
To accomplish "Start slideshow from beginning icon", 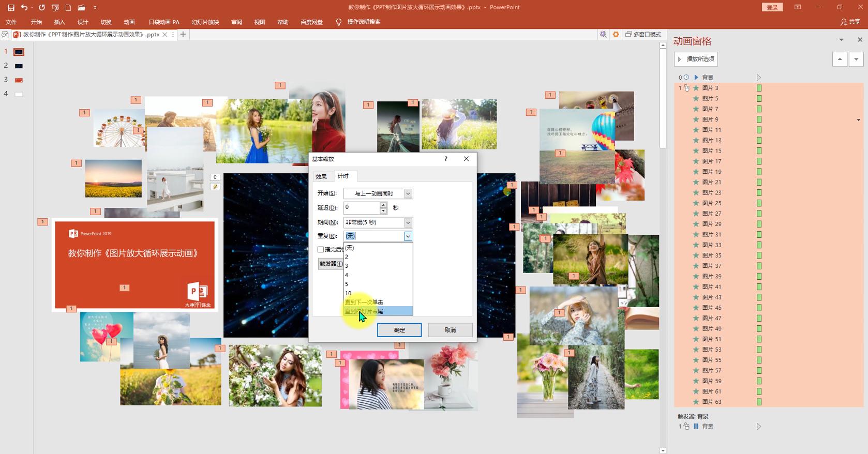I will tap(55, 8).
